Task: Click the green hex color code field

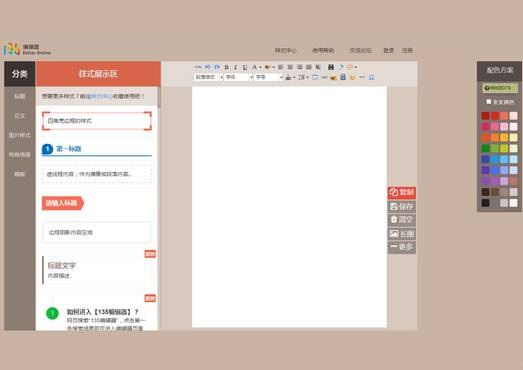Action: click(499, 88)
